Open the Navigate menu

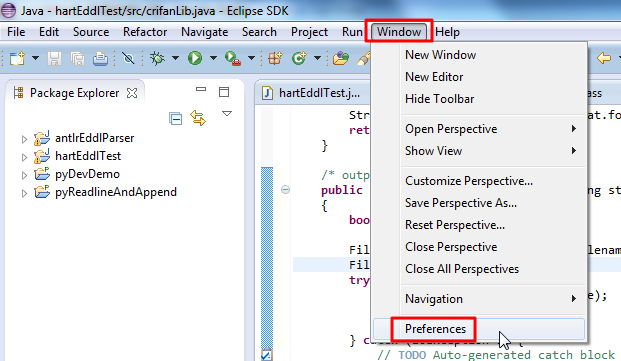click(204, 32)
